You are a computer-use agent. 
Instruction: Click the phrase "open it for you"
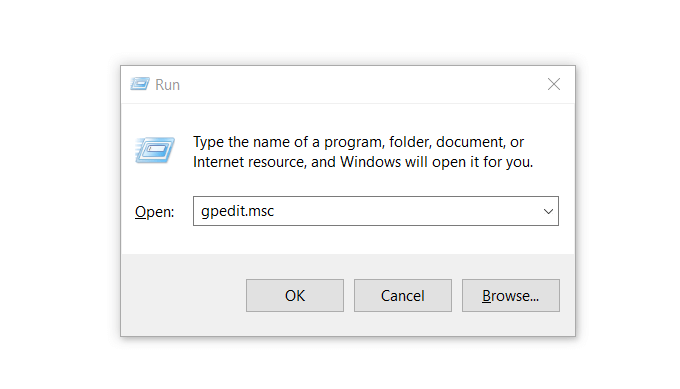pyautogui.click(x=482, y=162)
